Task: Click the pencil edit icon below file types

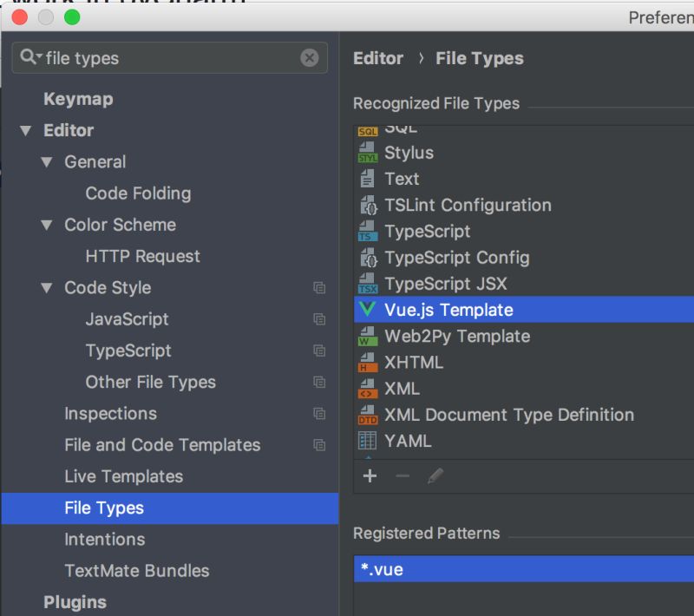Action: coord(436,475)
